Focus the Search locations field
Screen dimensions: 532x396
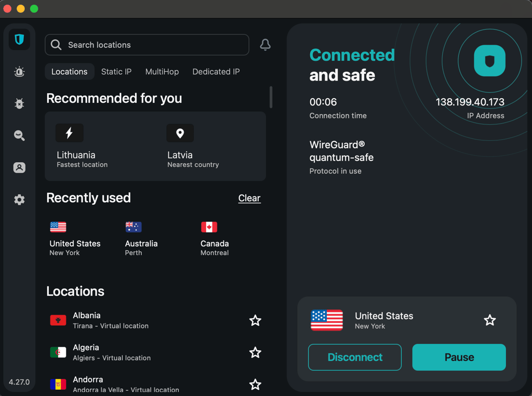pyautogui.click(x=147, y=45)
